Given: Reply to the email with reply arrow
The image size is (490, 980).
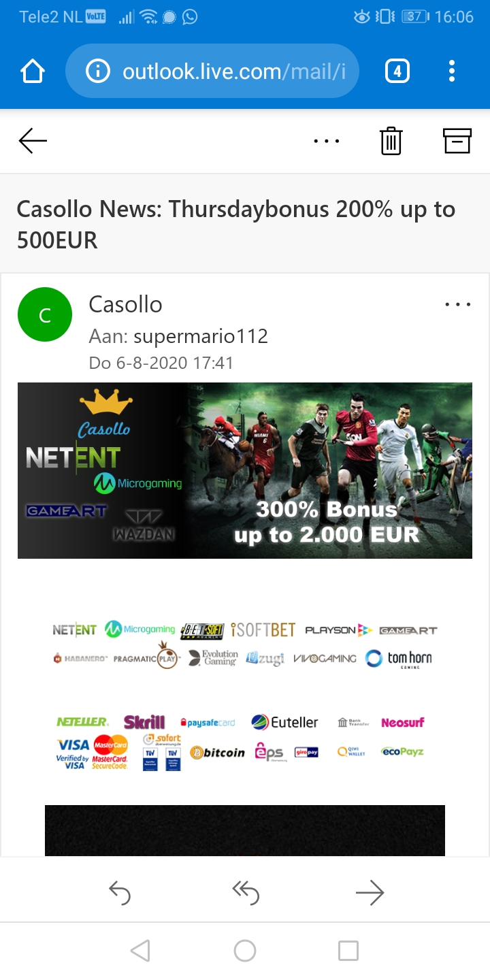Looking at the screenshot, I should click(x=120, y=893).
